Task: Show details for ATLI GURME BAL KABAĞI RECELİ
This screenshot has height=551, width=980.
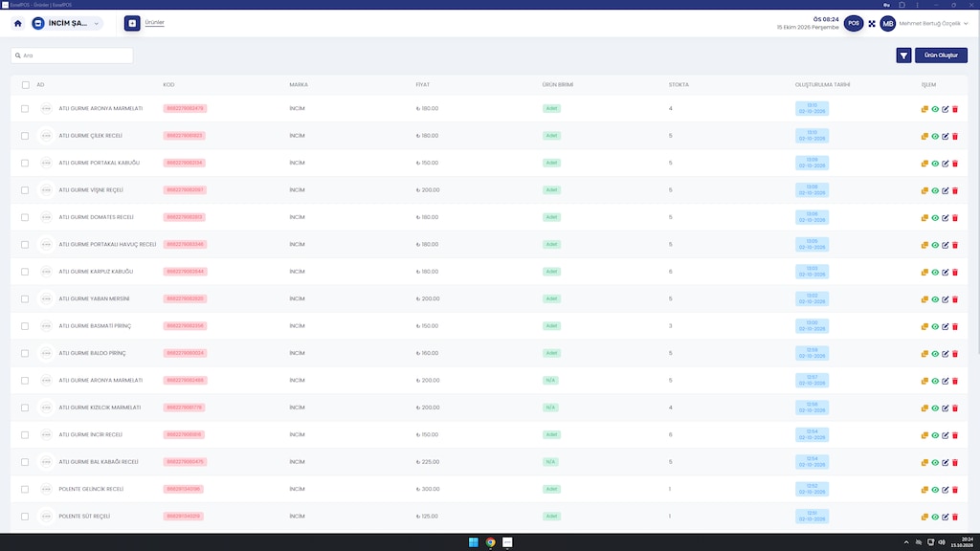Action: click(935, 463)
